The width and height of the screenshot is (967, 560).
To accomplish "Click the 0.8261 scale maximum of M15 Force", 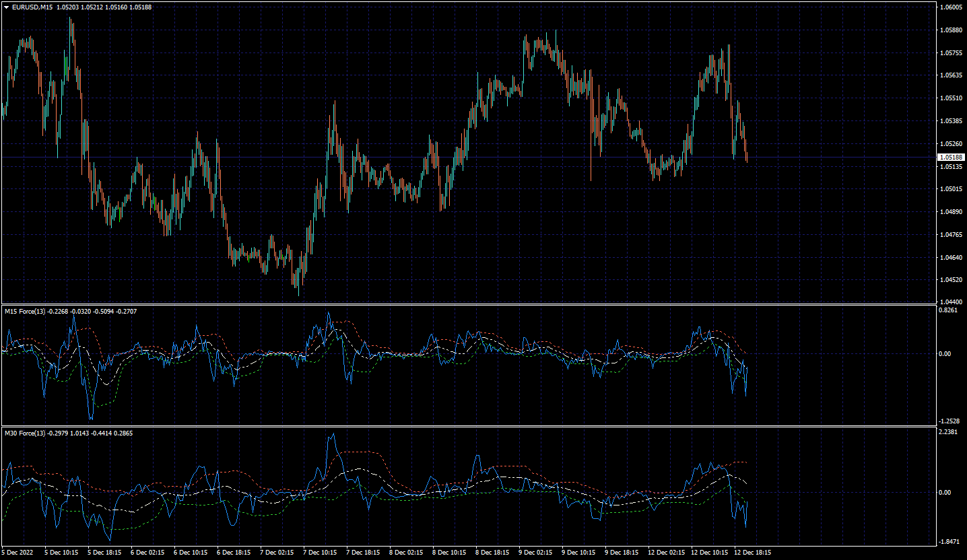I will coord(949,310).
